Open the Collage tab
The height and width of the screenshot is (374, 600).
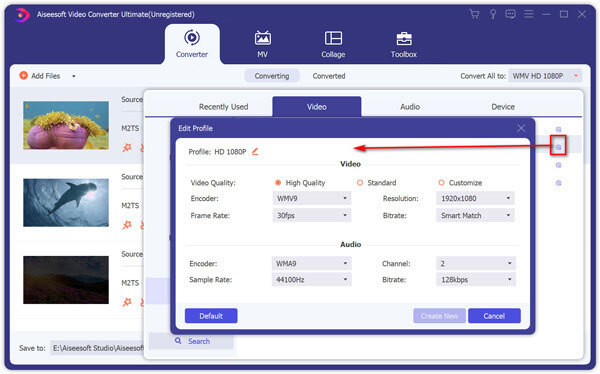[333, 44]
